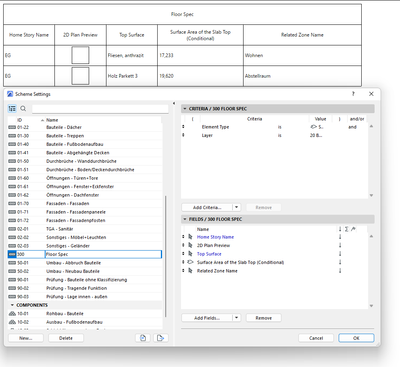Click Remove button under Fields list
Screen dimensions: 400x367
click(x=264, y=318)
